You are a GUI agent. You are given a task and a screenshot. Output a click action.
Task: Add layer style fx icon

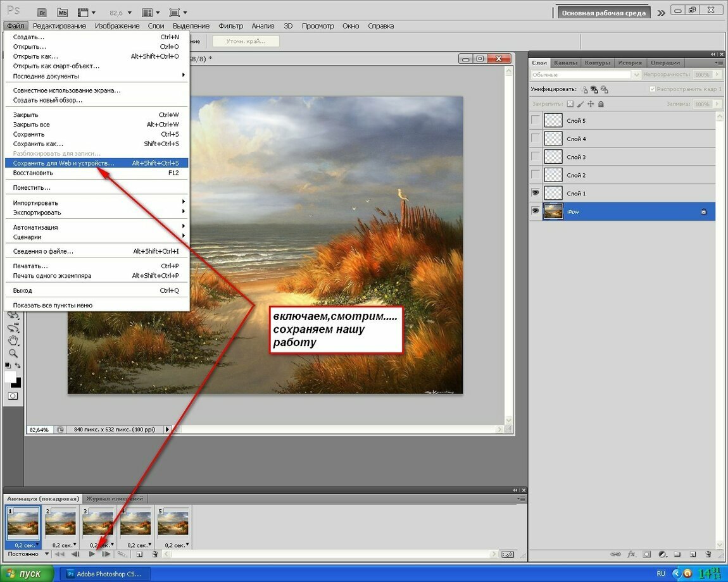point(631,554)
